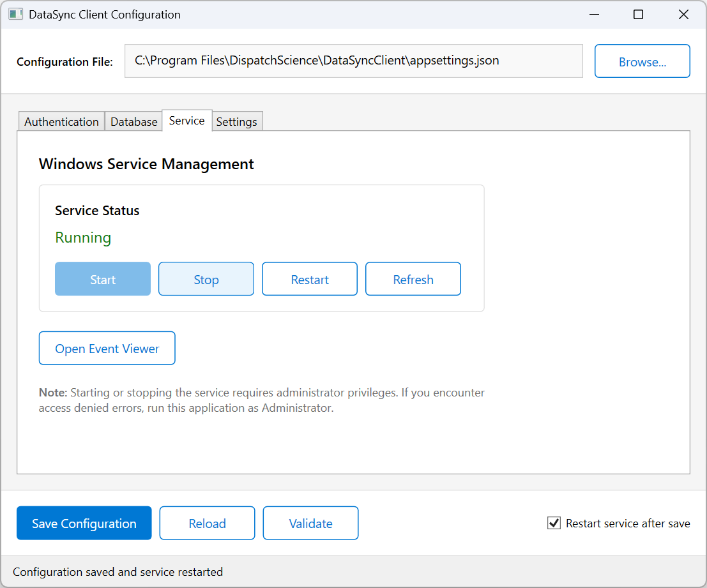Open the Settings tab
Screen dimensions: 707x588
coord(237,121)
